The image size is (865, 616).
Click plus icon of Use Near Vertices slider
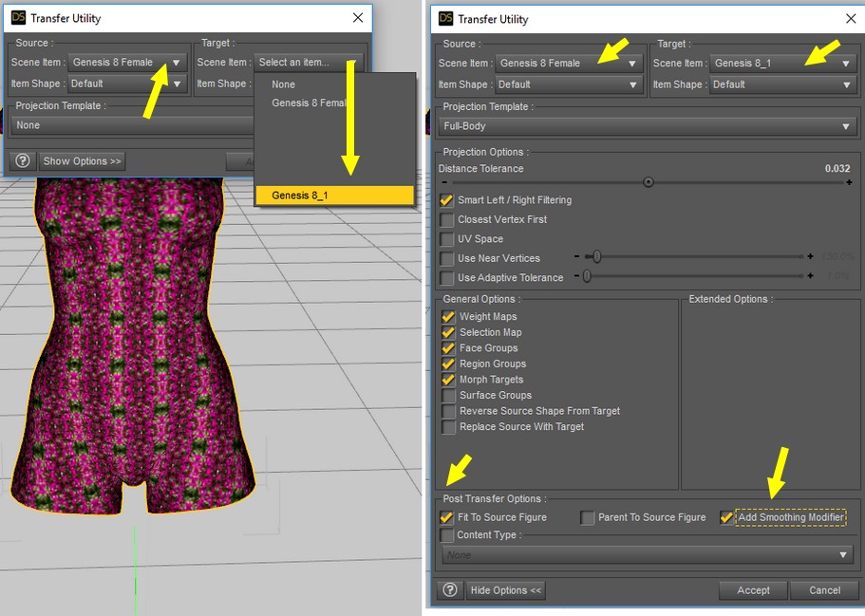point(810,256)
